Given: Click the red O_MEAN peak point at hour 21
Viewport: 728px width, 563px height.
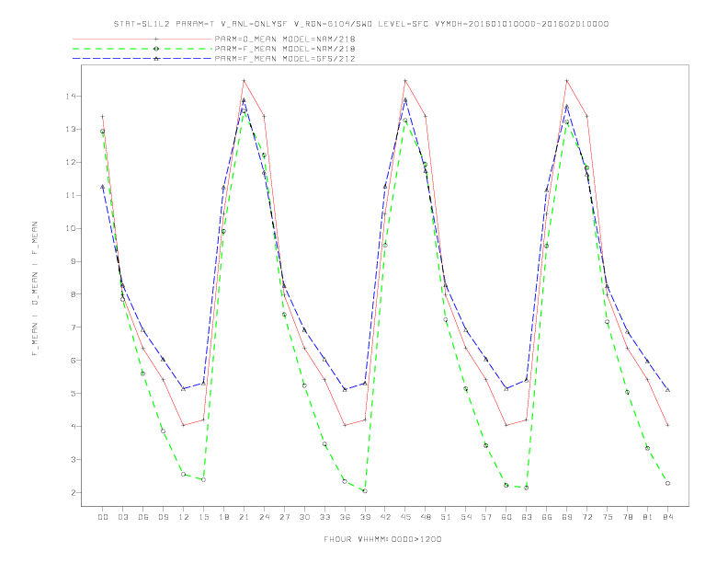Looking at the screenshot, I should (x=244, y=81).
